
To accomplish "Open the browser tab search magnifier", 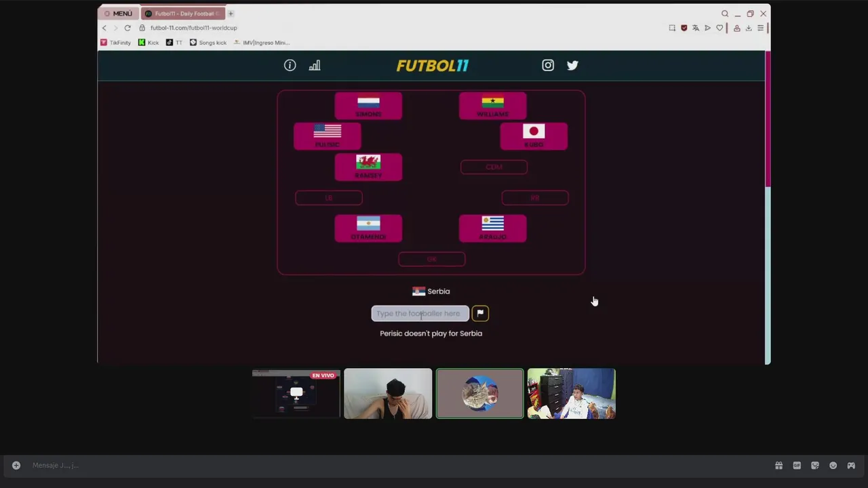I will (x=725, y=14).
